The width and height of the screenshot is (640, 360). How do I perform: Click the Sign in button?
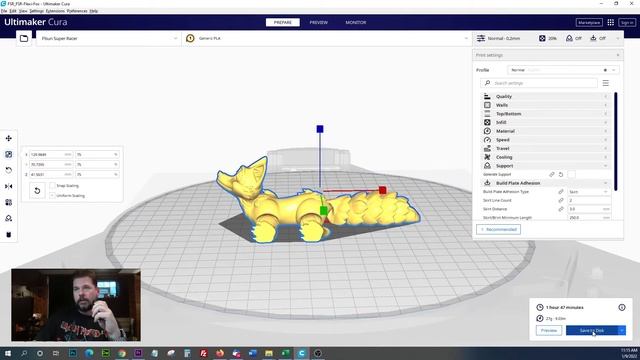coord(627,22)
